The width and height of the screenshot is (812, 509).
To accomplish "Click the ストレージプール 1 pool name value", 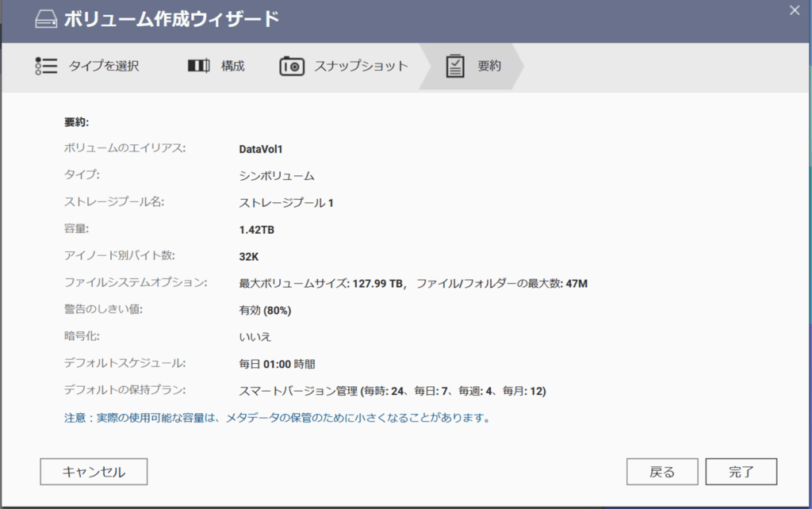I will (286, 202).
